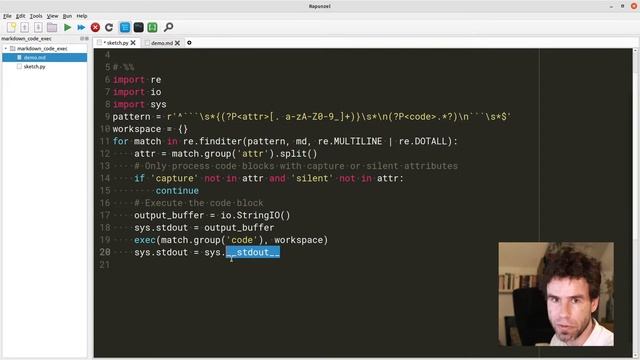Toggle the green braces panel icon
Viewport: 640px width, 360px height.
pos(152,27)
